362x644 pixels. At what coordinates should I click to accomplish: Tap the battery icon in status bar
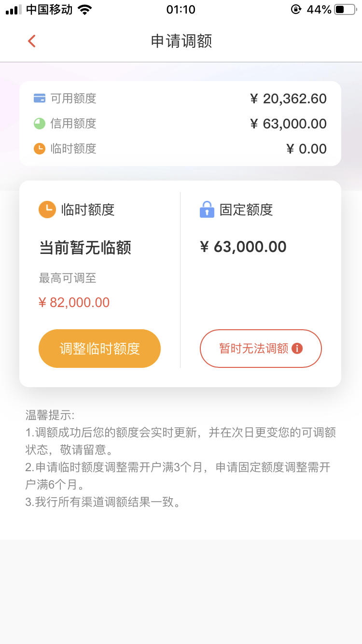345,10
